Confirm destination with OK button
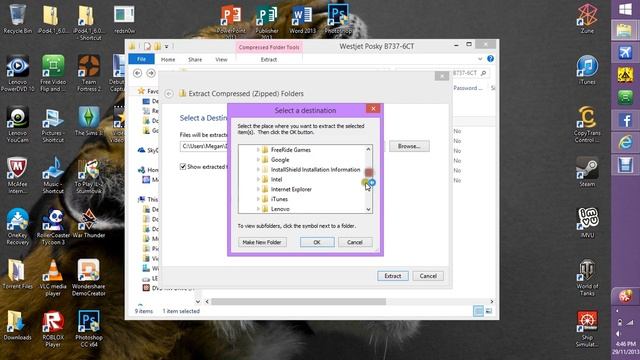 tap(317, 242)
